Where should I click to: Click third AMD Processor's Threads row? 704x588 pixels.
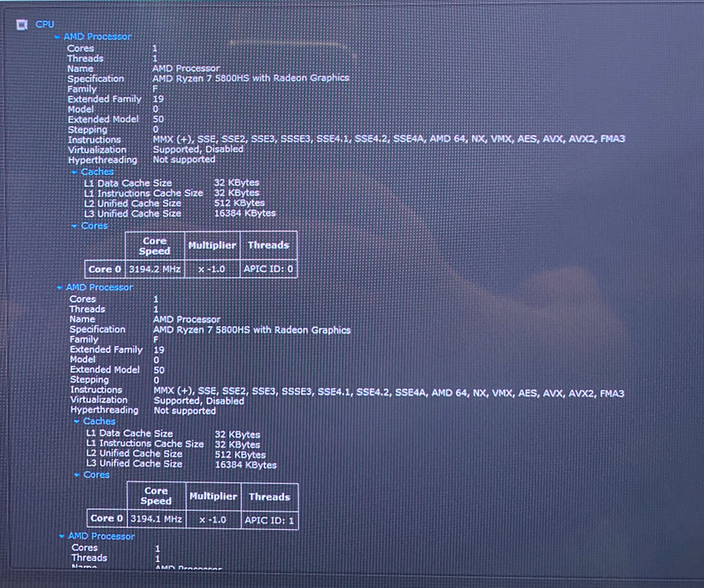116,558
